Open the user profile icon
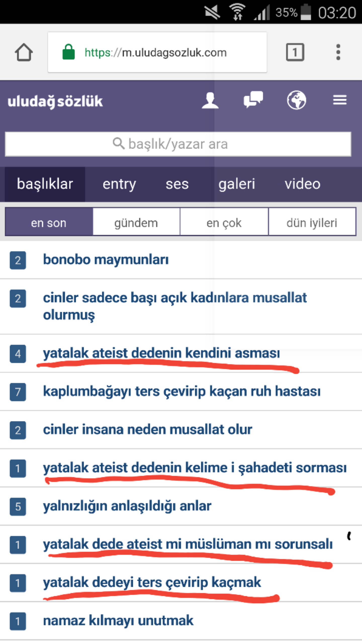 [x=210, y=100]
